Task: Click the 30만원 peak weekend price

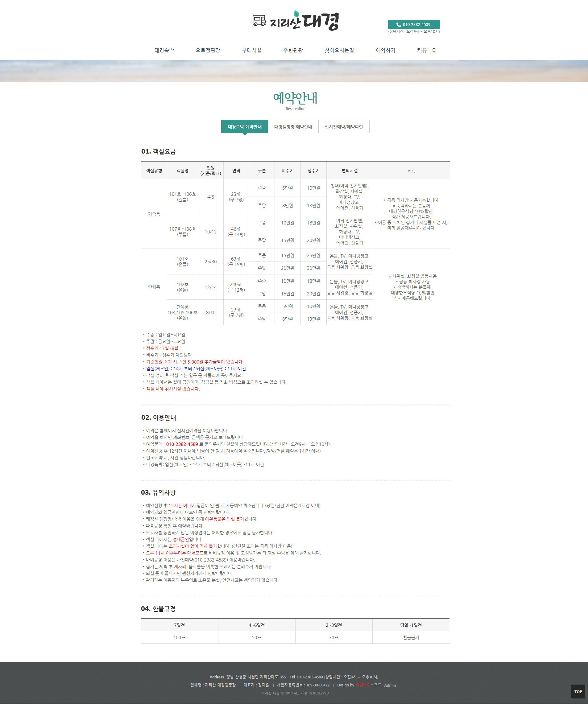Action: click(x=313, y=268)
